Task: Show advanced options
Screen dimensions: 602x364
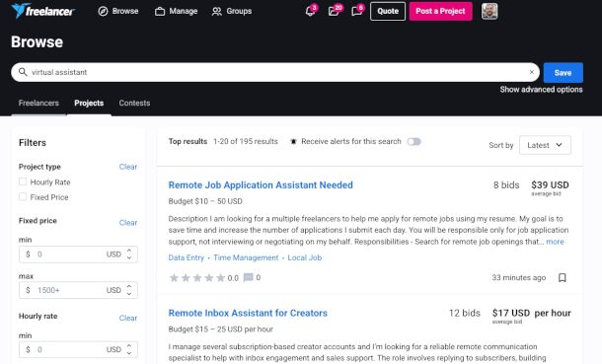Action: point(541,90)
